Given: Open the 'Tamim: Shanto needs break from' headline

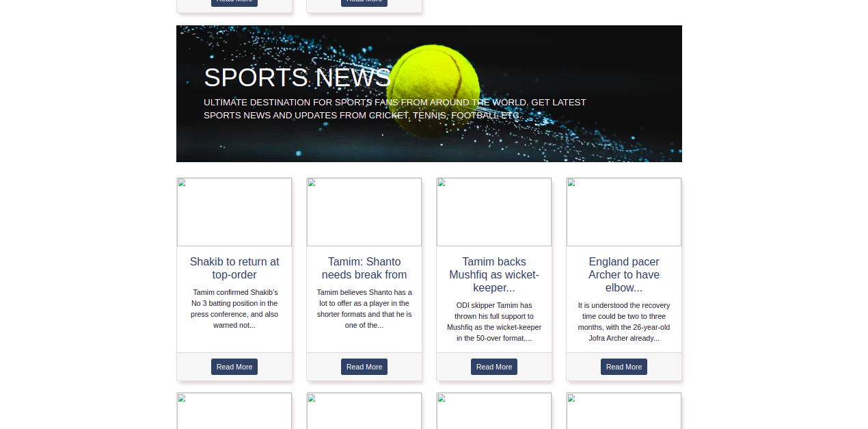Looking at the screenshot, I should 364,268.
